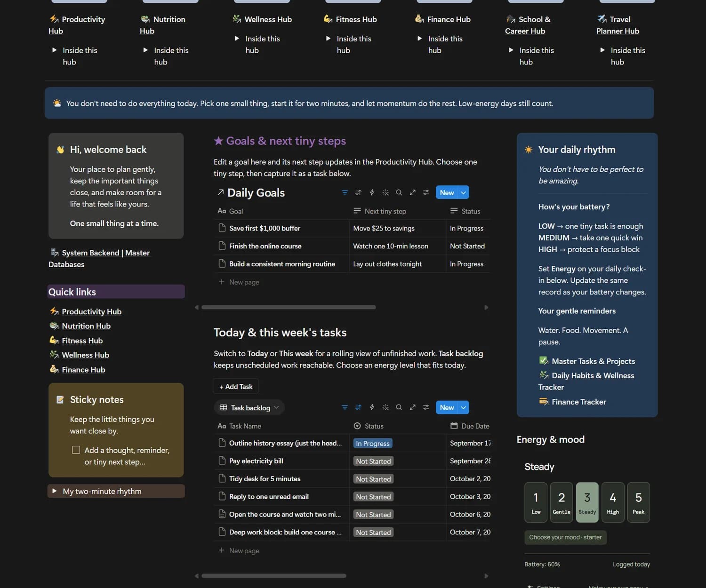Select mood level 5 Peak

(639, 502)
